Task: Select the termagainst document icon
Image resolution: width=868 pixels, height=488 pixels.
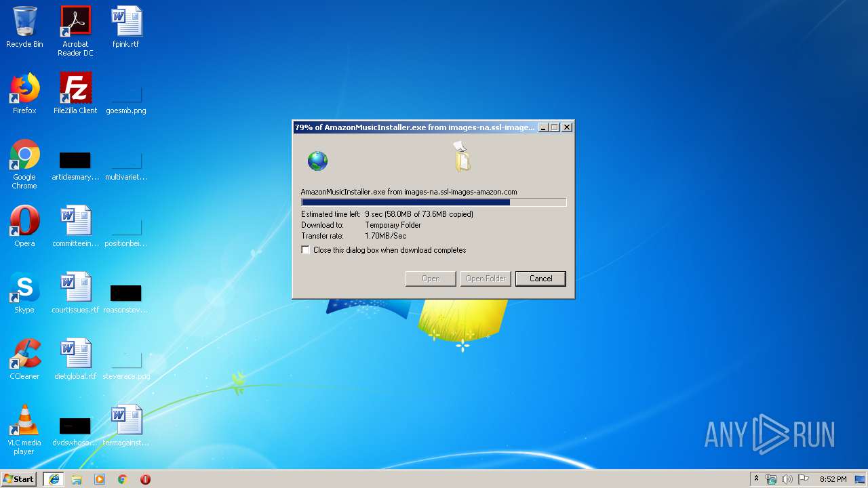Action: 126,426
